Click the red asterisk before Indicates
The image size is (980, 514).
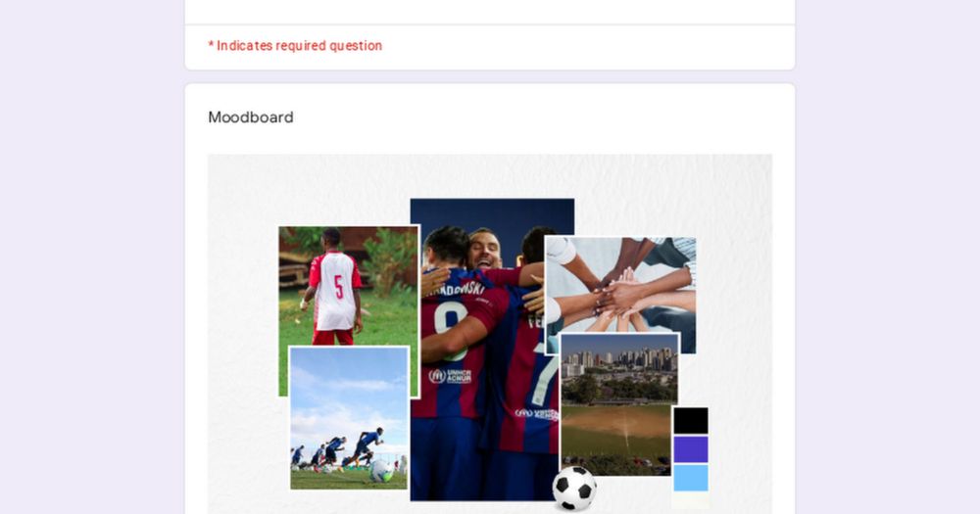[x=212, y=46]
